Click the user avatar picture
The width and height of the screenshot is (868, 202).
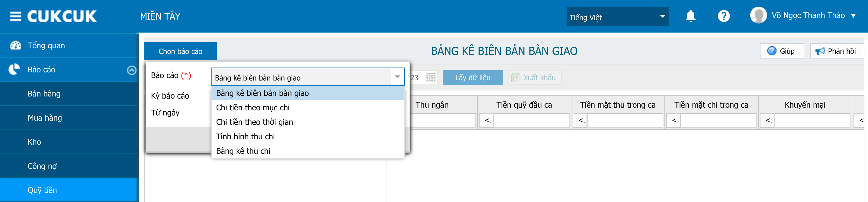click(x=758, y=15)
